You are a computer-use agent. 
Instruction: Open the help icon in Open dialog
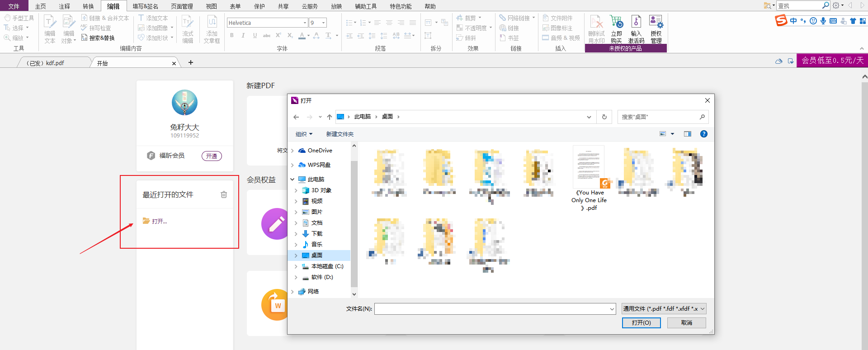tap(704, 134)
